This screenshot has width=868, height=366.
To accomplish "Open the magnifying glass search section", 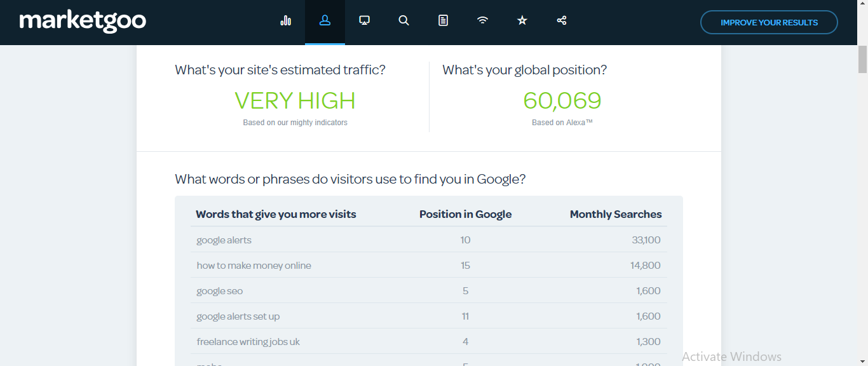I will (x=403, y=21).
